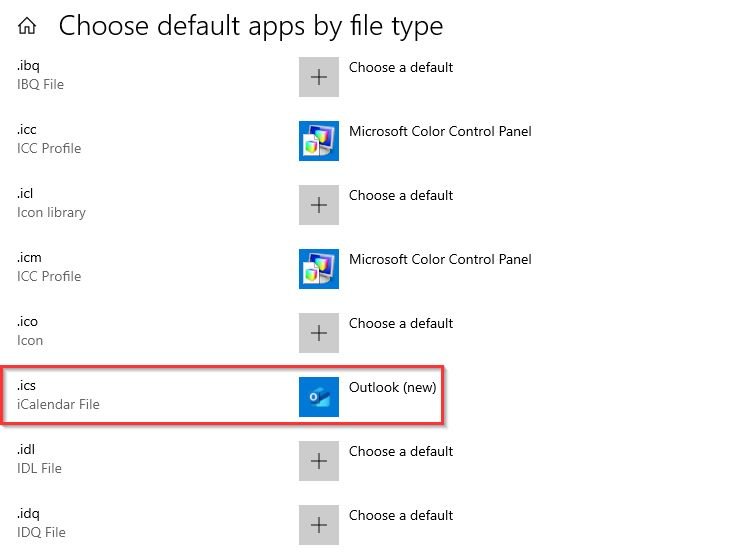Click the plus icon for .ico Icon type

click(x=319, y=333)
